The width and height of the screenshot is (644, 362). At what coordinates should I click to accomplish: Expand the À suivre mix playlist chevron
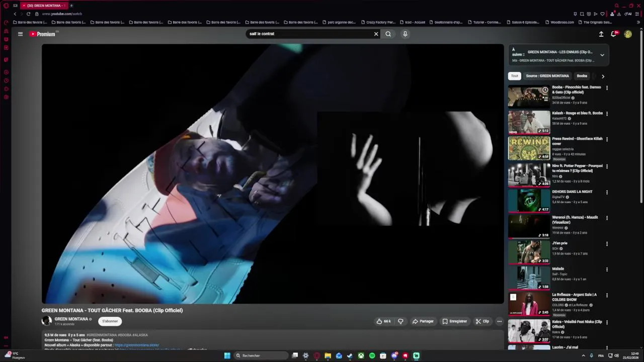(x=602, y=55)
